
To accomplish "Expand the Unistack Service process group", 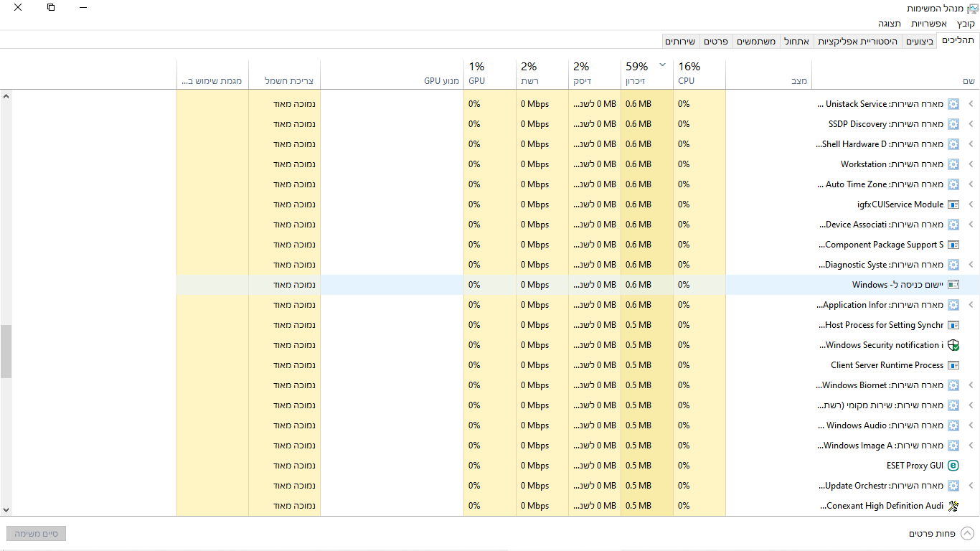I will pos(971,104).
